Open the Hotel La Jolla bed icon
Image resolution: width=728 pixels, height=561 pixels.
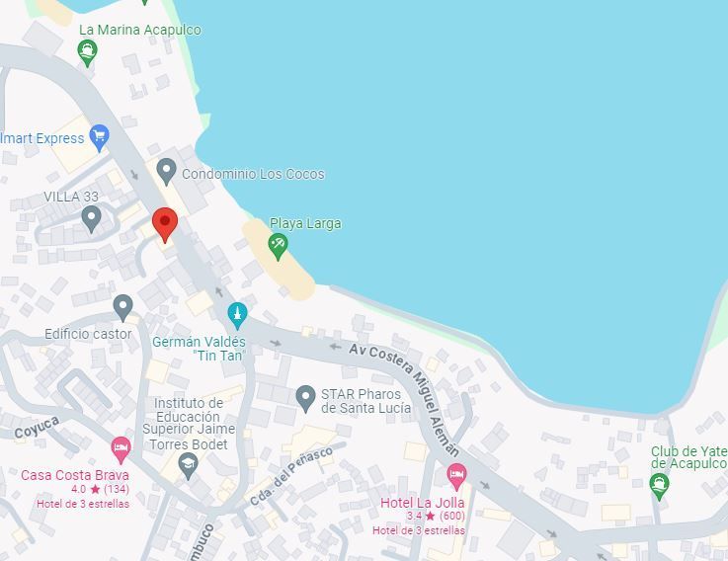(x=456, y=477)
